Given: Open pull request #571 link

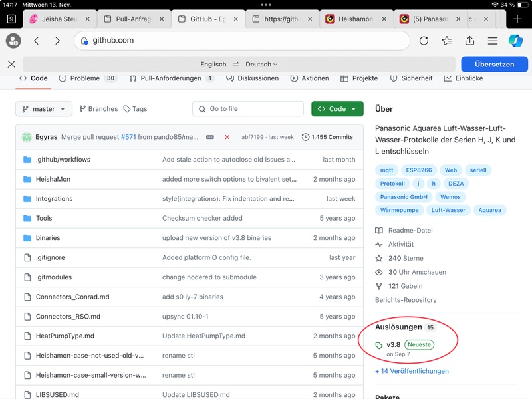Looking at the screenshot, I should (x=128, y=137).
